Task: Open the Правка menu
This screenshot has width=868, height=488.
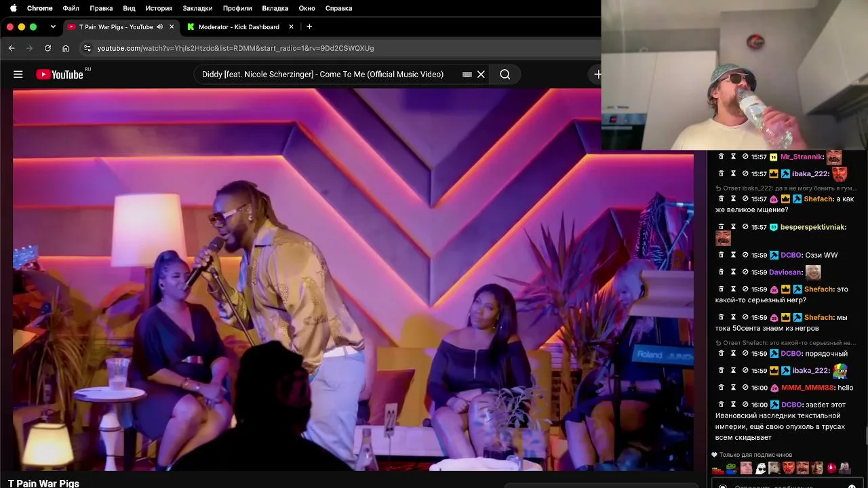Action: coord(101,8)
